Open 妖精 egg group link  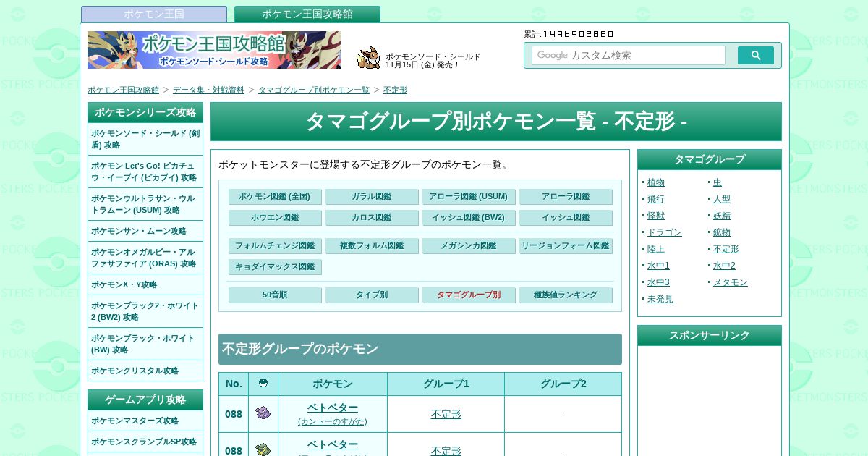pos(722,216)
